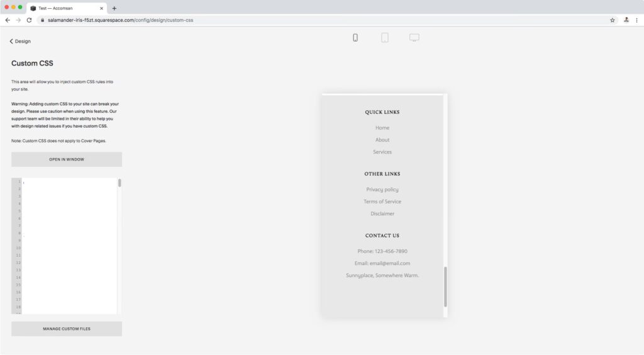Click the Open in Window button
The image size is (644, 355).
point(67,159)
